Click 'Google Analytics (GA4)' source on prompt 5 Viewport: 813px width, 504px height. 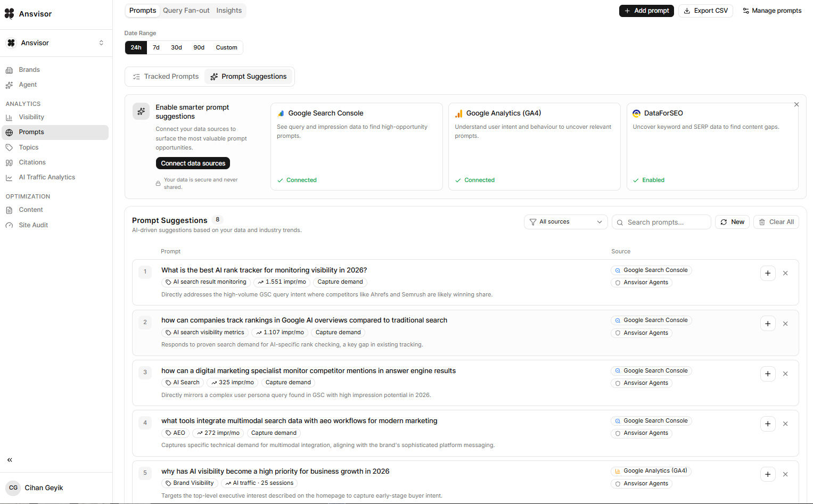(x=651, y=471)
